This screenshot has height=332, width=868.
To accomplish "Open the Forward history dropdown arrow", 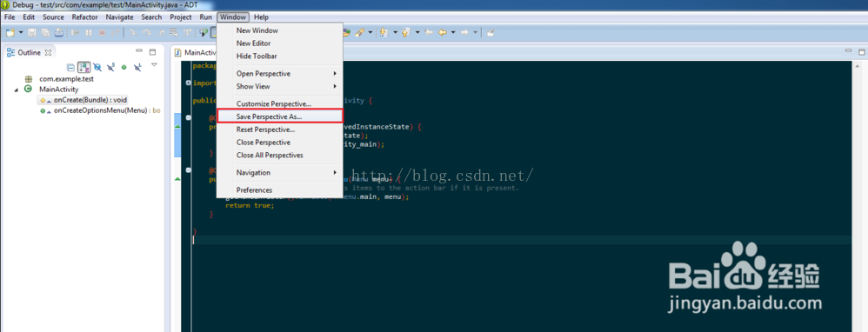I will point(475,33).
